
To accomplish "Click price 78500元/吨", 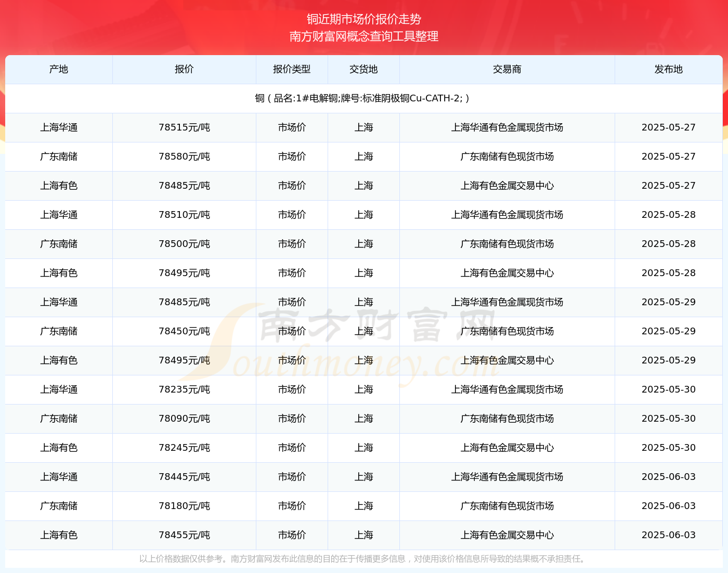I will tap(184, 244).
